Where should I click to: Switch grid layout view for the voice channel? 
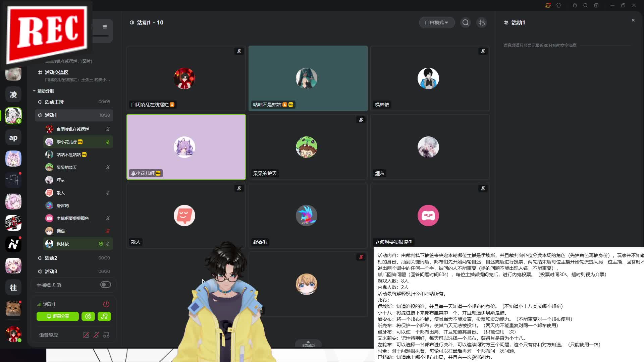pos(482,22)
